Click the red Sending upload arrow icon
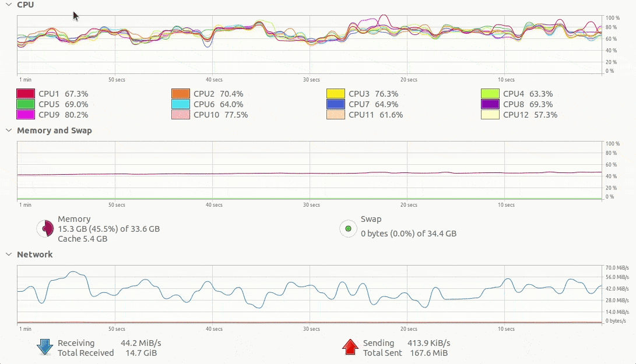Screen dimensions: 636x364 [350, 347]
